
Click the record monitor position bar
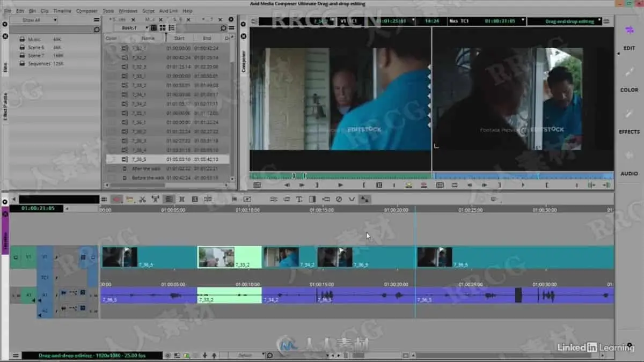pos(523,175)
